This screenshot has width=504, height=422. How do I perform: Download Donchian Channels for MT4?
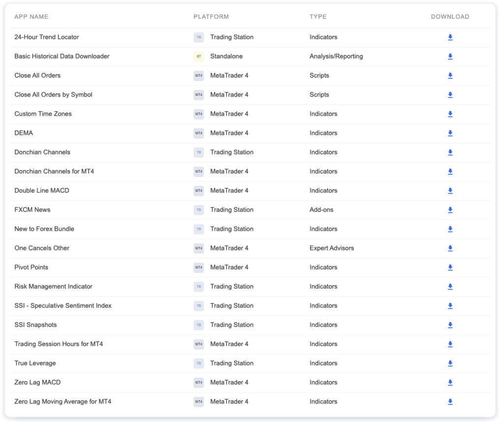pyautogui.click(x=450, y=172)
